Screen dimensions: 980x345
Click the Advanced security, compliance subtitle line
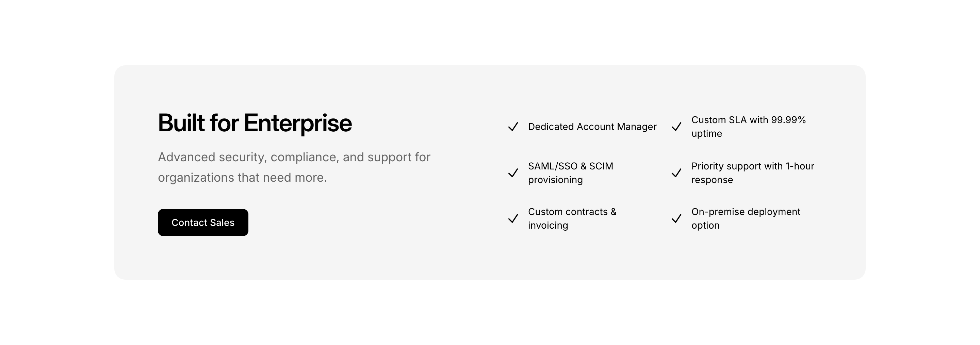pos(294,157)
